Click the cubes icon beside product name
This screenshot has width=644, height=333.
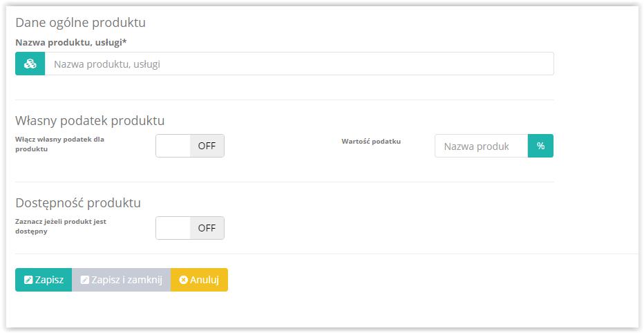30,64
